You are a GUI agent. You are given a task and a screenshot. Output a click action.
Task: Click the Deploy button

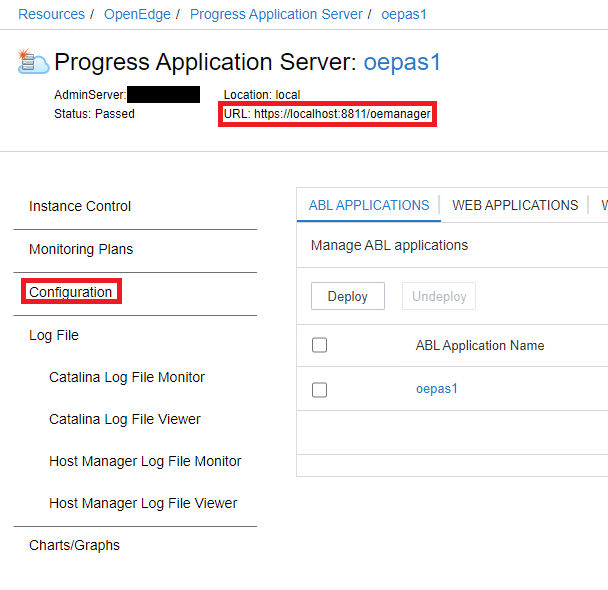coord(348,296)
